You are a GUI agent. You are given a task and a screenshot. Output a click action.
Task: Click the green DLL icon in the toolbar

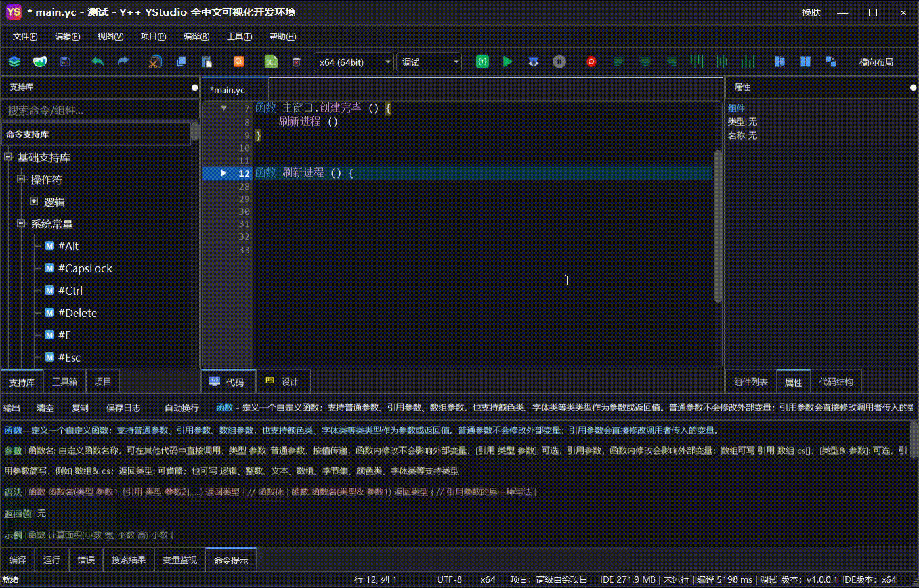(270, 62)
